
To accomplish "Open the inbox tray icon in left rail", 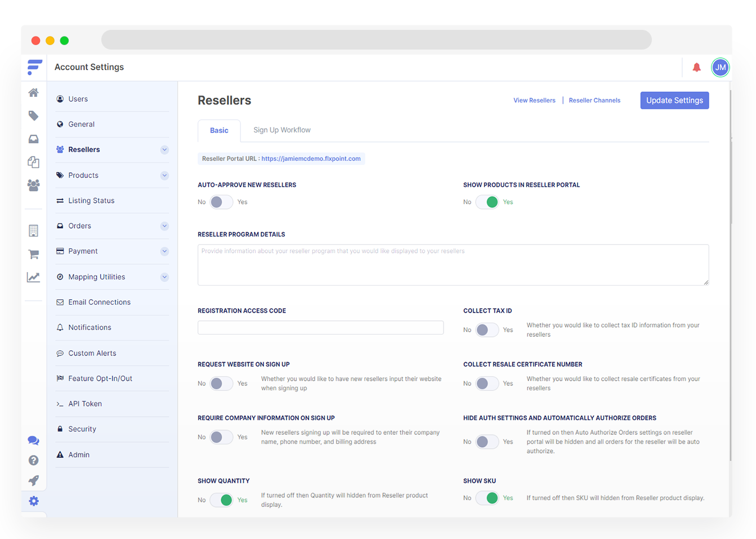I will coord(34,139).
